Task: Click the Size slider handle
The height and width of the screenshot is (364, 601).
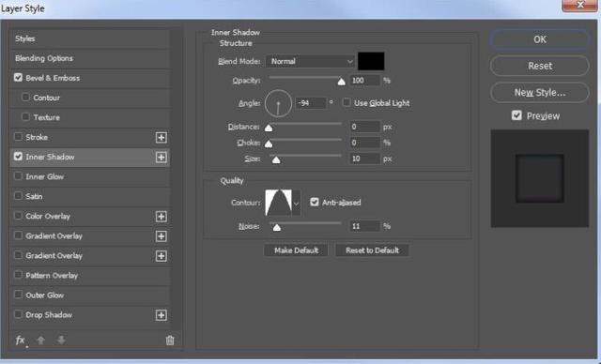Action: point(276,159)
